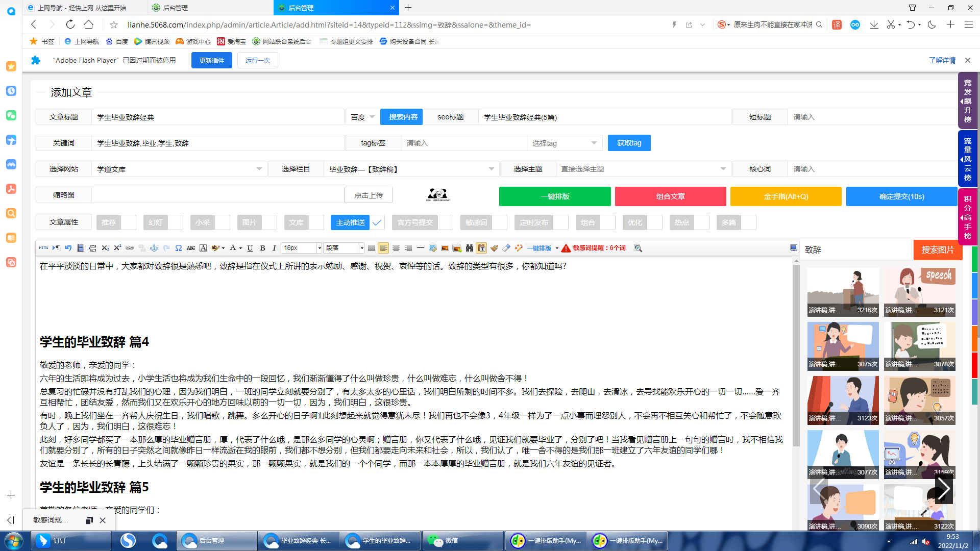Insert a hyperlink using the link icon
The width and height of the screenshot is (980, 551).
(x=130, y=248)
